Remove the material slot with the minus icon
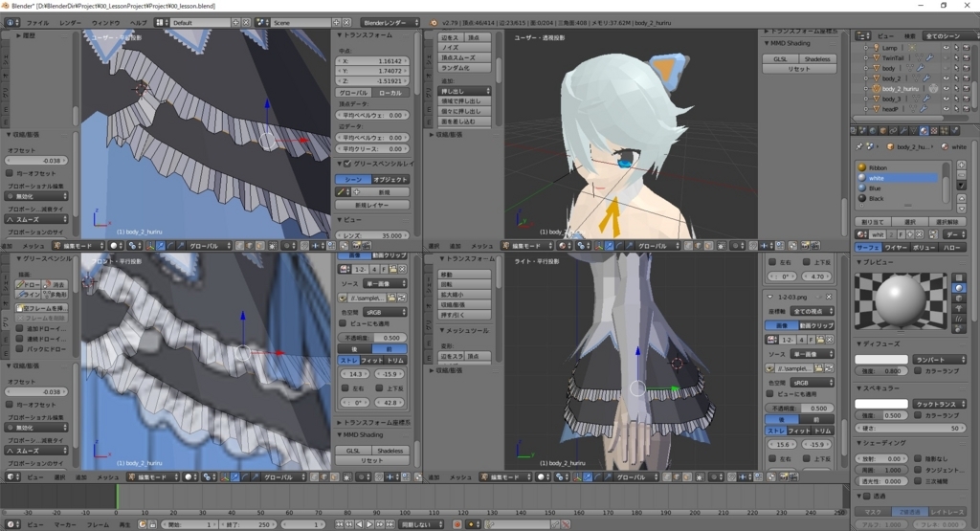Screen dimensions: 980x531 pos(961,175)
